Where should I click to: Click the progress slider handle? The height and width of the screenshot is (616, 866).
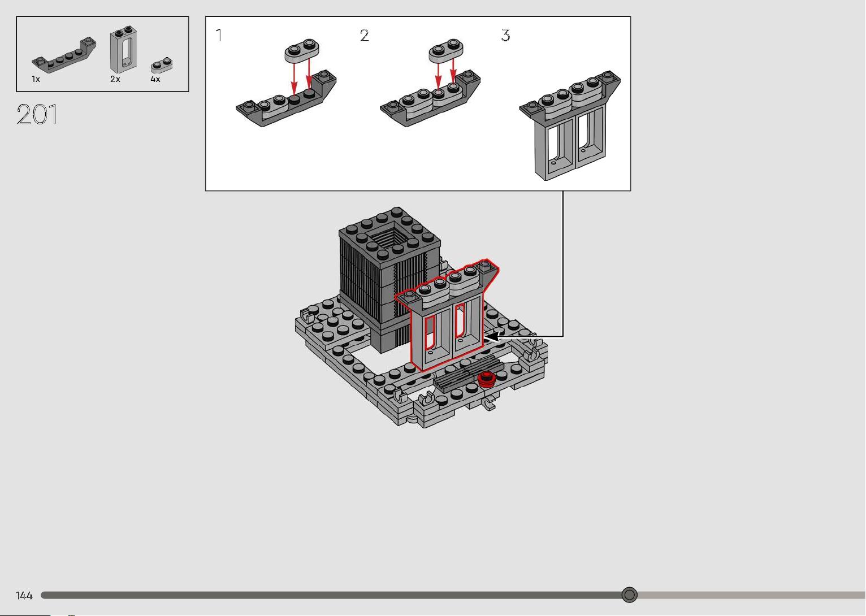click(629, 595)
